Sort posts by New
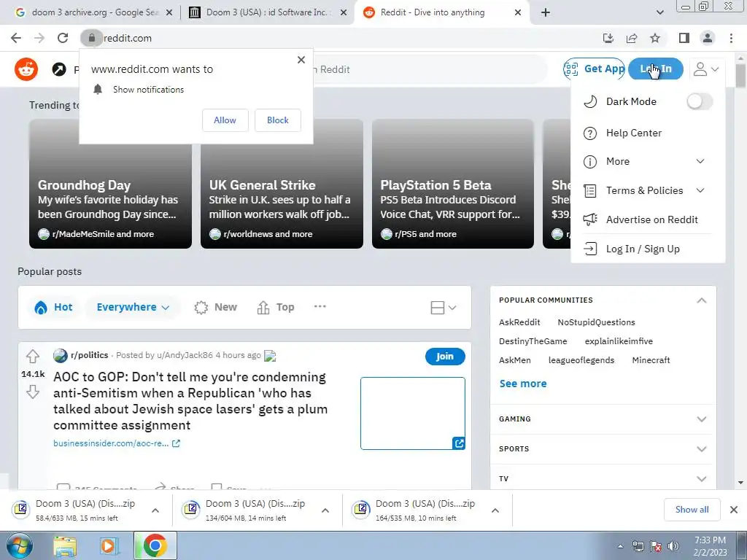 click(215, 307)
